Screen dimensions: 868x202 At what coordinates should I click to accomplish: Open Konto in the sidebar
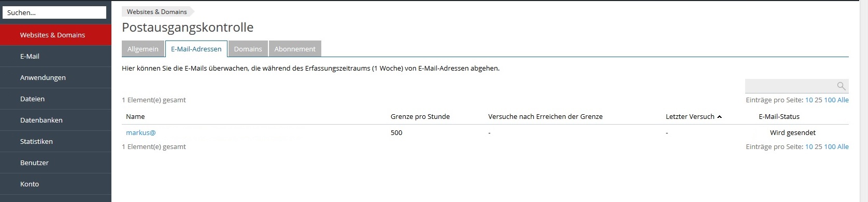[55, 184]
